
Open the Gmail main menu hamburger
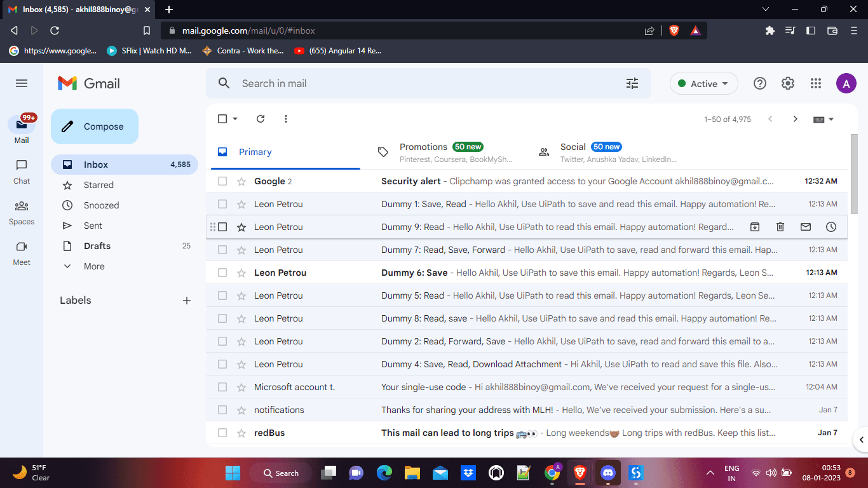[x=22, y=83]
